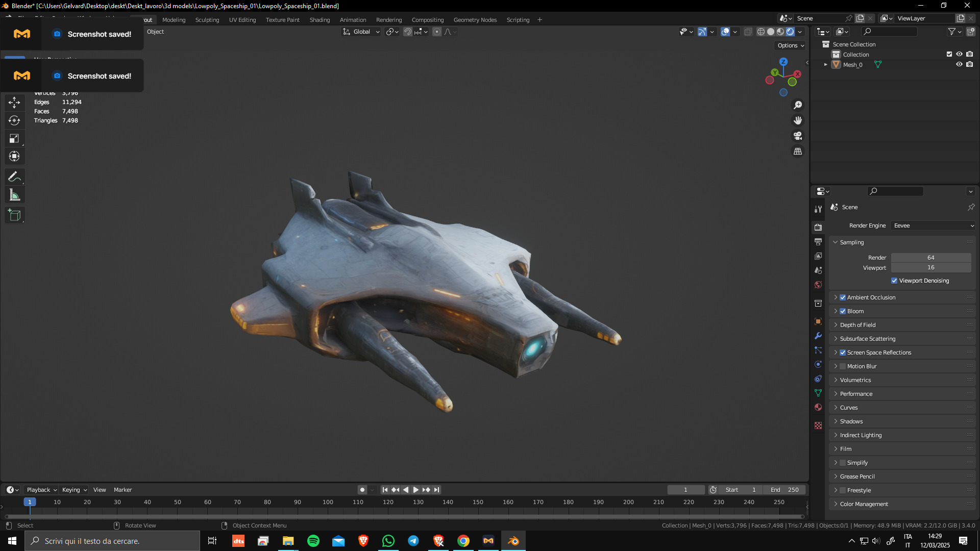The image size is (980, 551).
Task: Click the Render samples field showing 64
Action: (931, 258)
